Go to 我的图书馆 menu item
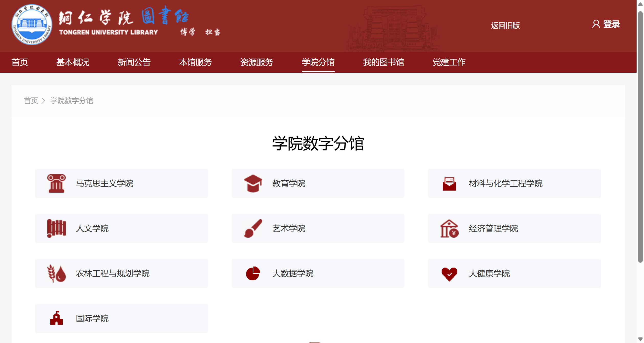Screen dimensions: 644x343 (x=383, y=62)
